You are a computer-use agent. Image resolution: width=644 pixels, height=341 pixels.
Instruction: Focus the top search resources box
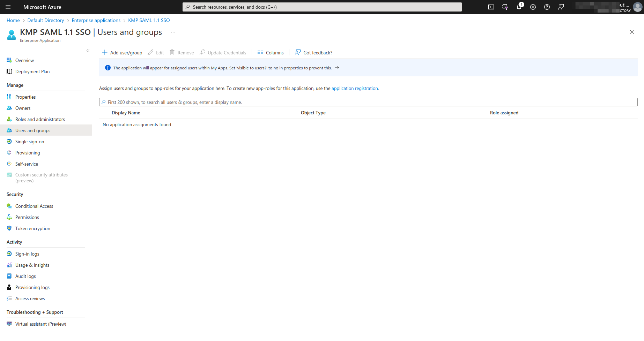click(322, 7)
